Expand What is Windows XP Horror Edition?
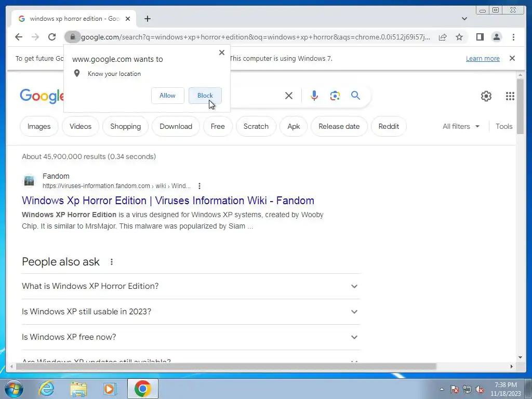532x399 pixels. [191, 286]
